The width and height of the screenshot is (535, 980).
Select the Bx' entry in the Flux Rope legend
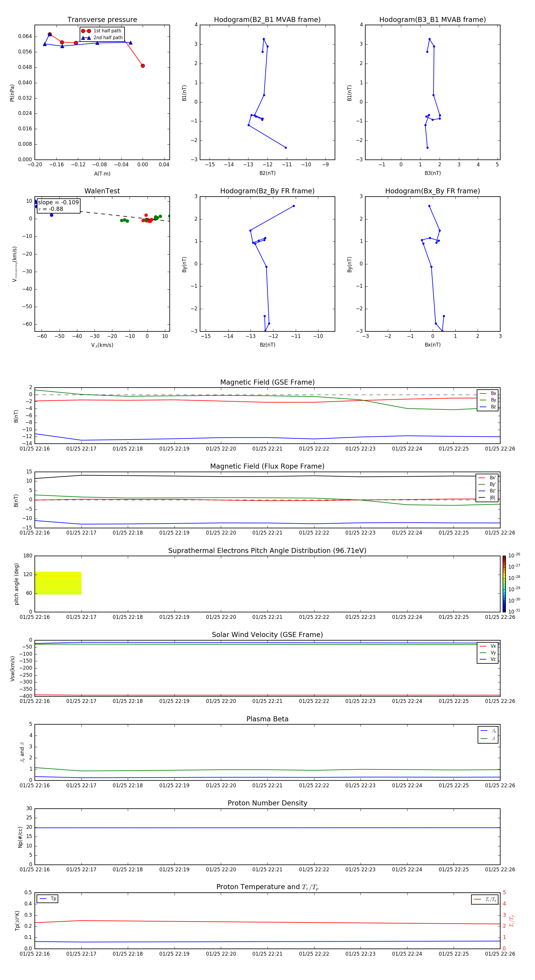tap(487, 478)
